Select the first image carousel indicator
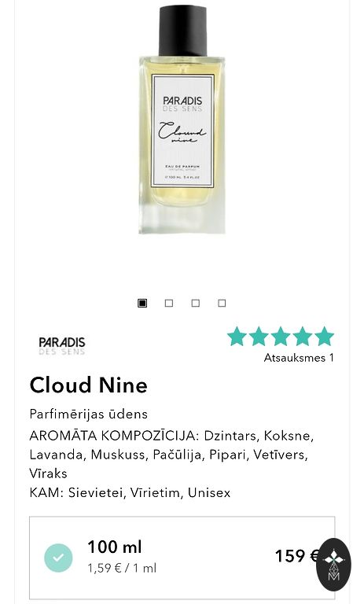364x604 pixels. point(142,303)
